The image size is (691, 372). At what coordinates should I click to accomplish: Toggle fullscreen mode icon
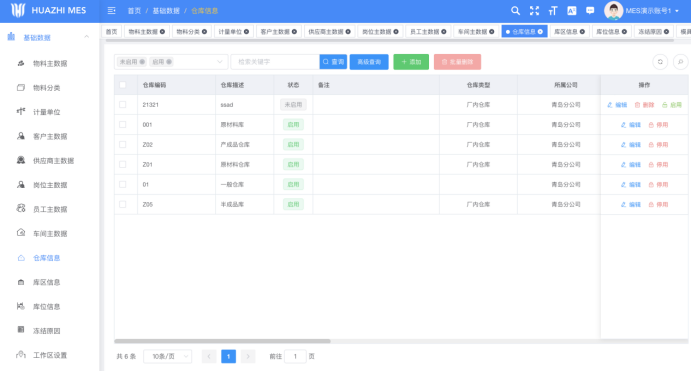coord(534,11)
